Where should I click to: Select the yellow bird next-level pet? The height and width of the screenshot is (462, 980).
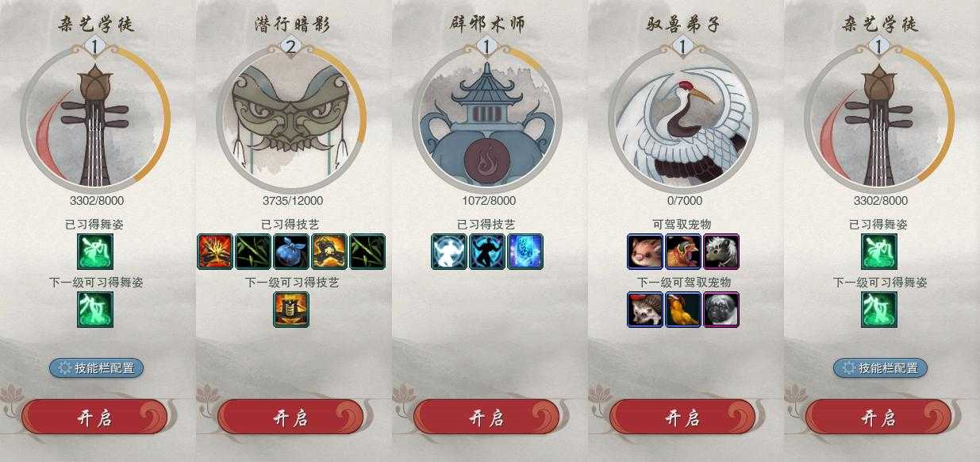tap(683, 310)
